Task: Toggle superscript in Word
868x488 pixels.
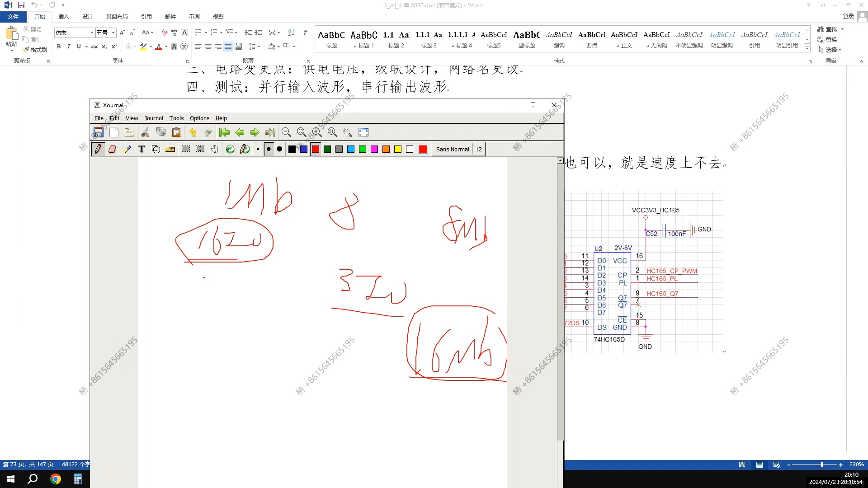Action: coord(114,47)
